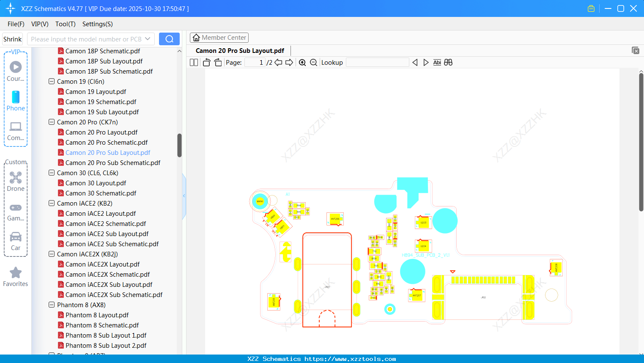Click the Lookup text field

(377, 63)
